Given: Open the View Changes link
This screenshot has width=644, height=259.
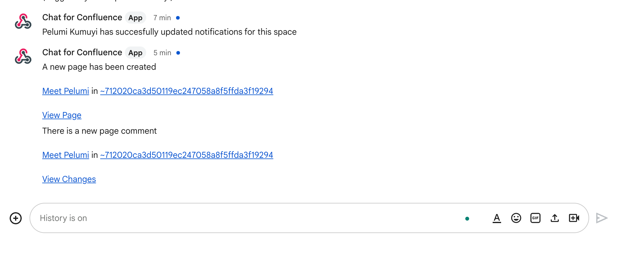Looking at the screenshot, I should 69,179.
